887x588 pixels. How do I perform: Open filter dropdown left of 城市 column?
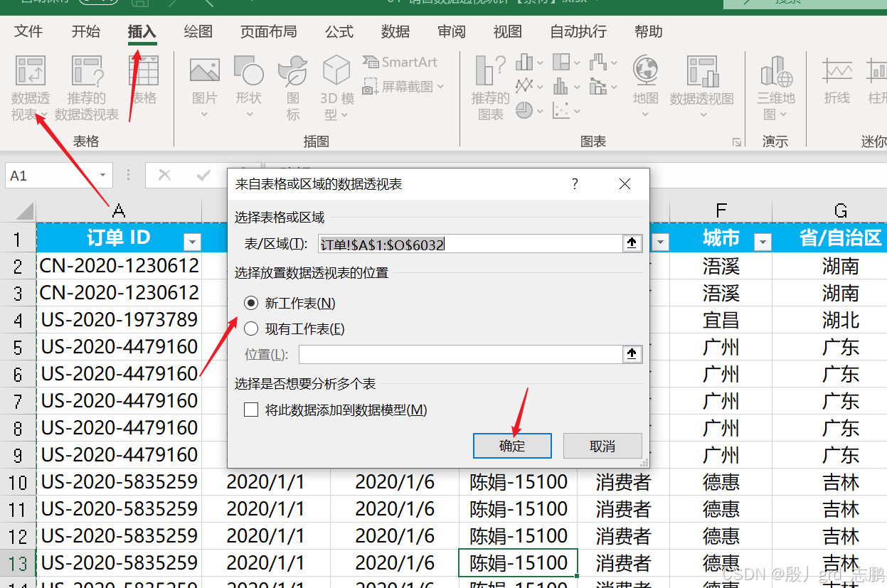661,242
